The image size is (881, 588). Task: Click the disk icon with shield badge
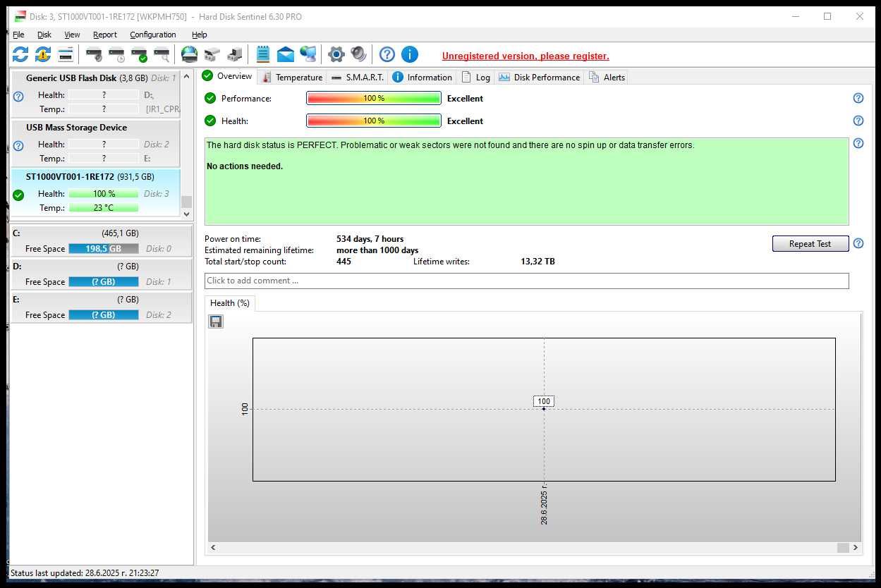tap(94, 54)
